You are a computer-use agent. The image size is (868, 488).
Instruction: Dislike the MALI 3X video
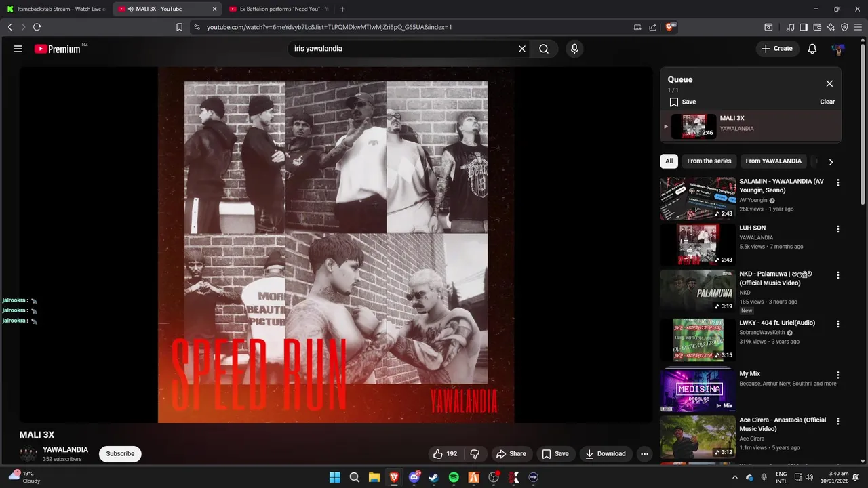[475, 454]
